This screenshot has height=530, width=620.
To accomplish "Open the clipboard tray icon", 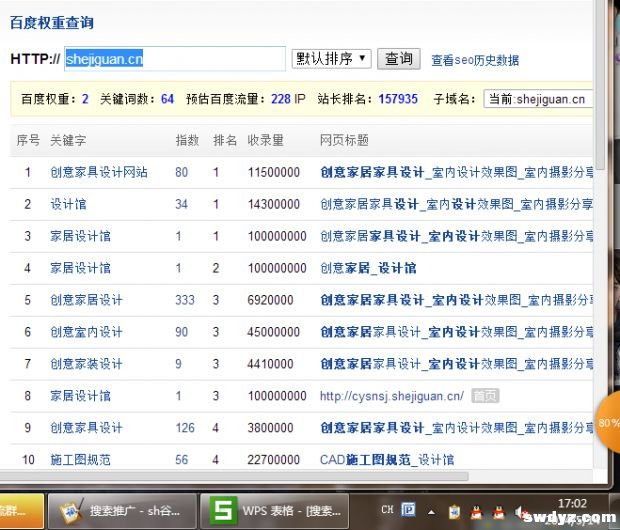I will pyautogui.click(x=454, y=513).
